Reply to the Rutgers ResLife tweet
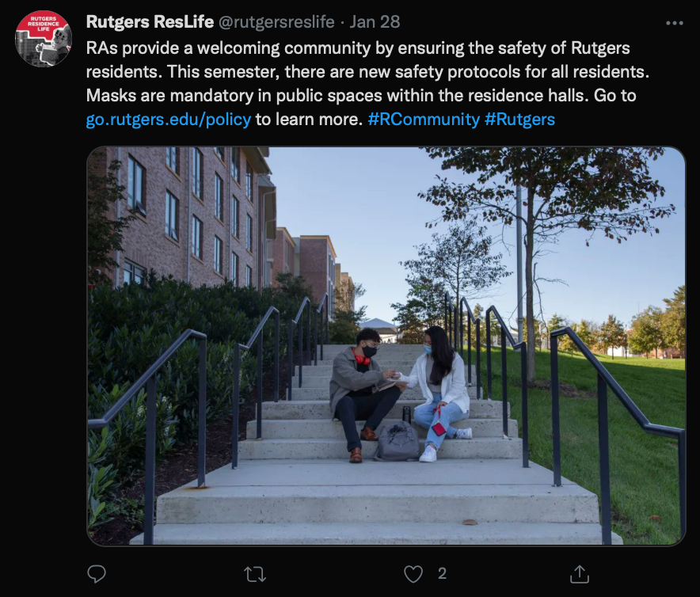Screen dimensions: 700x597 (x=97, y=574)
